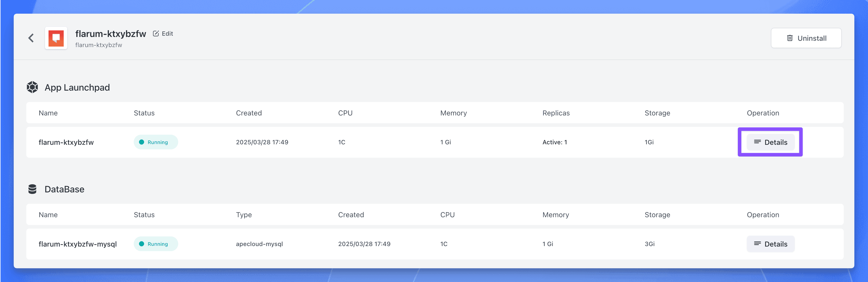This screenshot has width=868, height=282.
Task: Click the DataBase section heading
Action: 64,189
